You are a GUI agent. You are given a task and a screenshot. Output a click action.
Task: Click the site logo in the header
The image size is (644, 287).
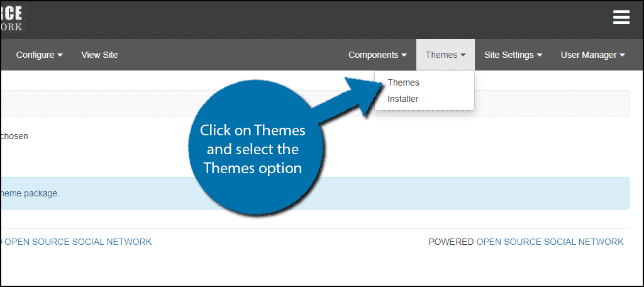click(11, 18)
